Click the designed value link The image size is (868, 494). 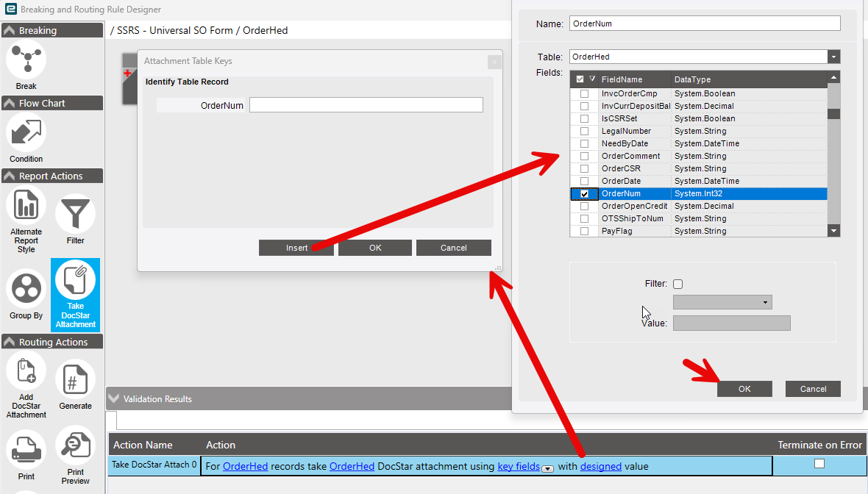tap(601, 466)
